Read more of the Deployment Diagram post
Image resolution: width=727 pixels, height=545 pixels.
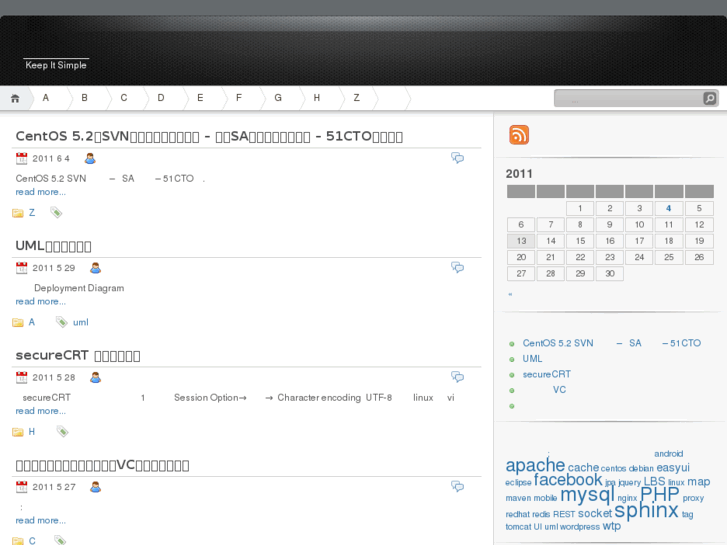click(x=40, y=301)
